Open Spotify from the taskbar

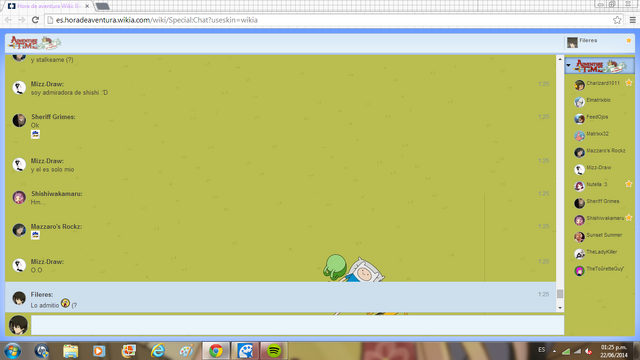(274, 351)
